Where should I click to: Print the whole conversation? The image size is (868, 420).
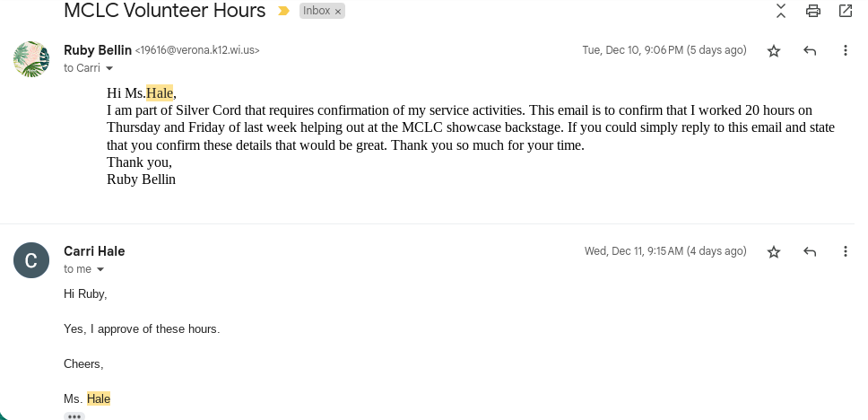pyautogui.click(x=813, y=11)
